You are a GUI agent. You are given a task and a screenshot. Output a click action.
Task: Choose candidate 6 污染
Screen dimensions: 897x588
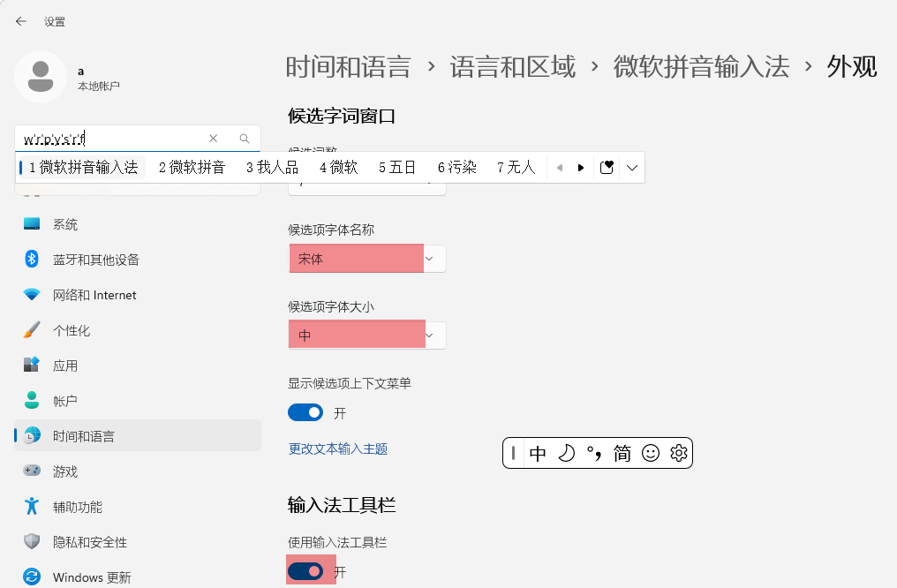(457, 167)
